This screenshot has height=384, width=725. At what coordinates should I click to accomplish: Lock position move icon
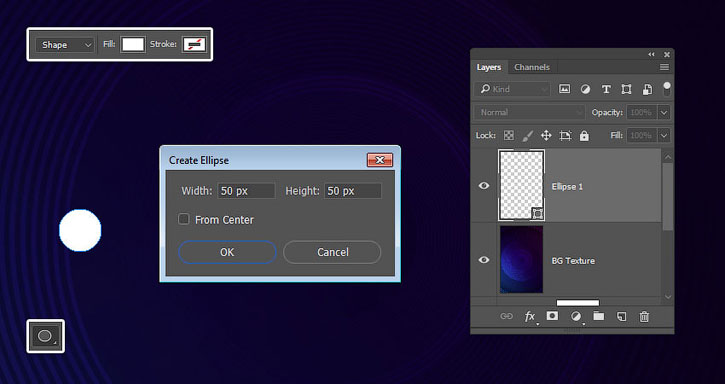pos(546,136)
